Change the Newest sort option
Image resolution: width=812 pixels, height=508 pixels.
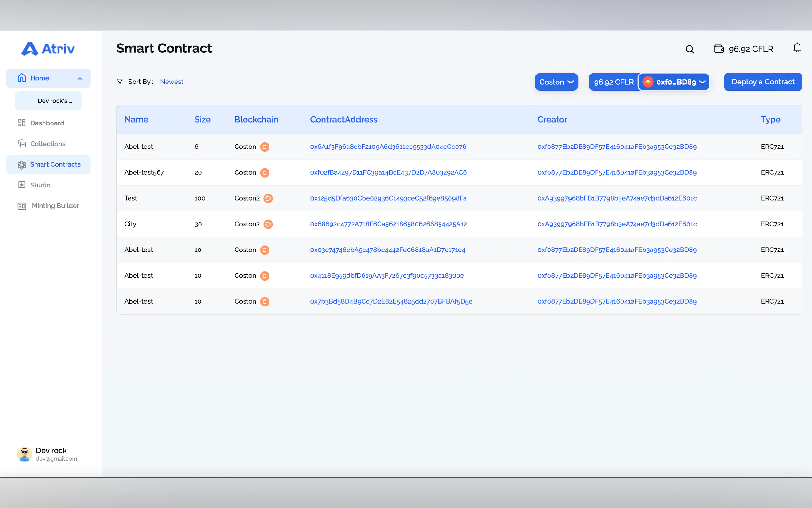172,82
